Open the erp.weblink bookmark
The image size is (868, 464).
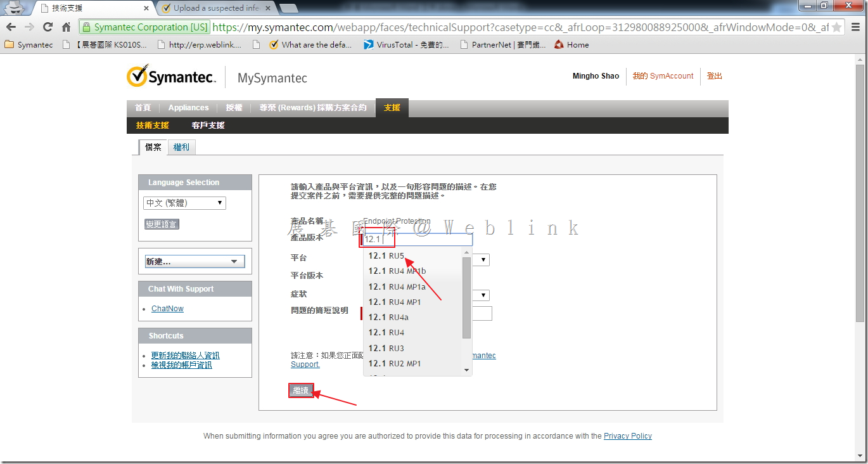[199, 45]
